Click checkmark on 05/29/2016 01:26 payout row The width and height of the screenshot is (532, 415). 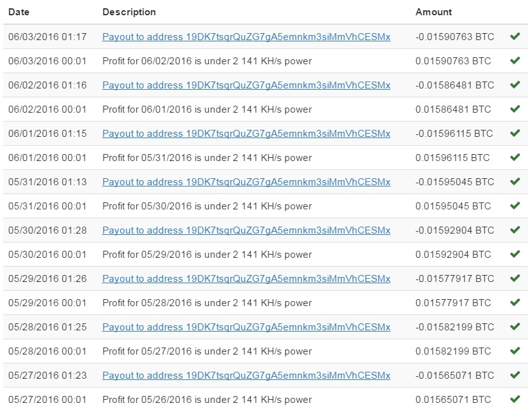(x=515, y=278)
